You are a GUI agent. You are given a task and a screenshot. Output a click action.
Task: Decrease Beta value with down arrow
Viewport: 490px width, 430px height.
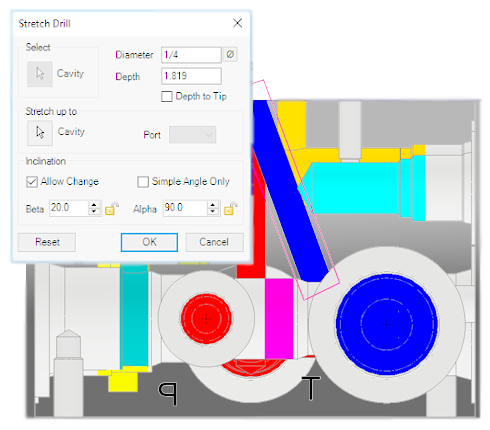click(x=94, y=212)
